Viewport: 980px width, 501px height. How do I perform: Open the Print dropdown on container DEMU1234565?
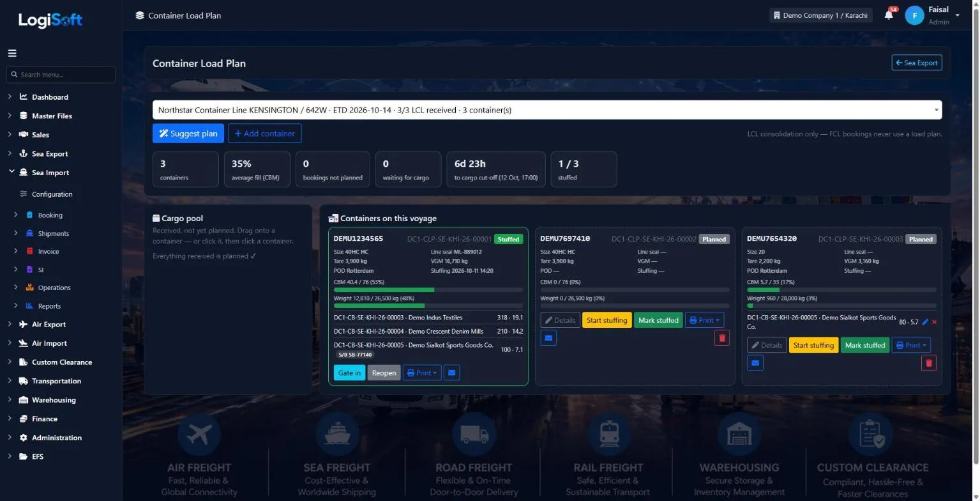422,373
